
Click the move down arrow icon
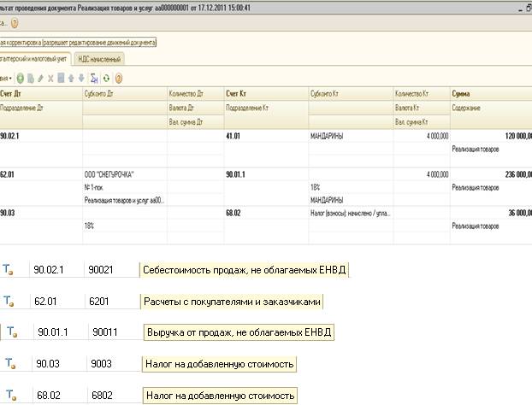click(x=81, y=78)
